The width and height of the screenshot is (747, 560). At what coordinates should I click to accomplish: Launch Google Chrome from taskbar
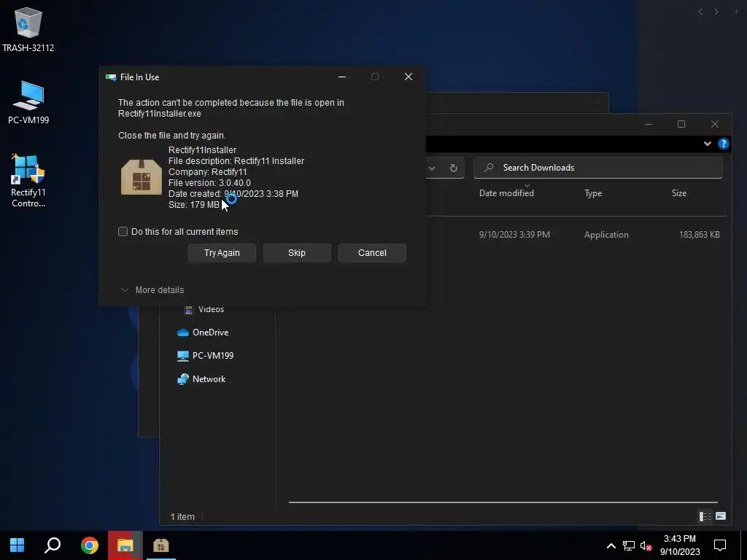pos(89,545)
